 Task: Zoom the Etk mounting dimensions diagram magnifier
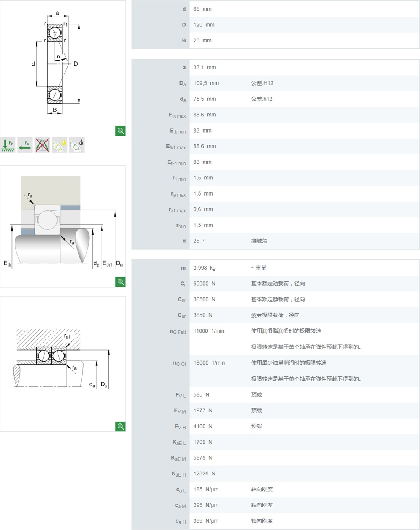click(120, 282)
